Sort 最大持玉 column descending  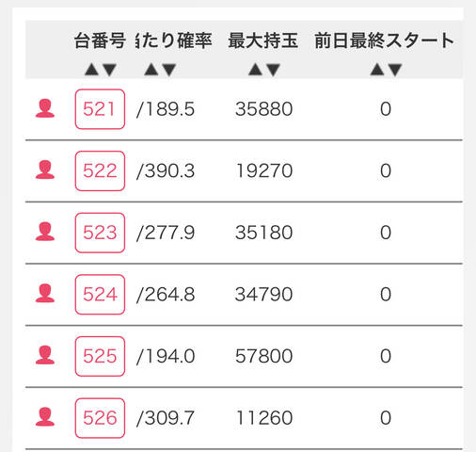(x=273, y=70)
